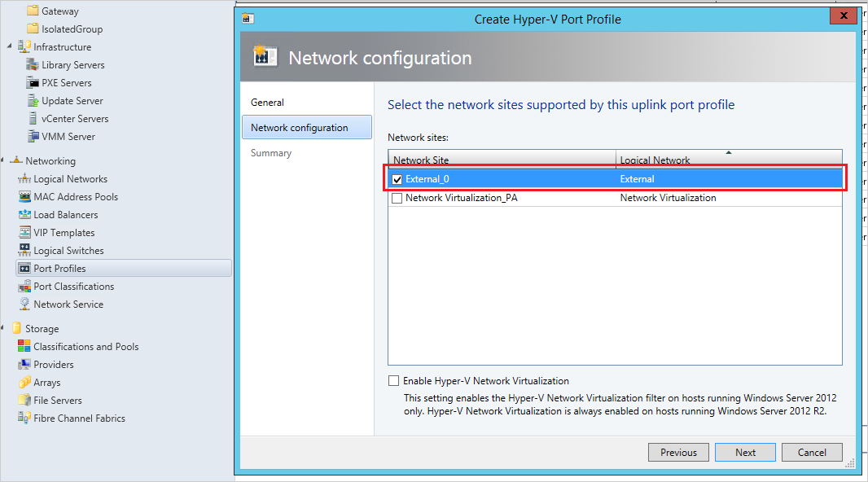
Task: Click the Networking node icon
Action: click(16, 160)
